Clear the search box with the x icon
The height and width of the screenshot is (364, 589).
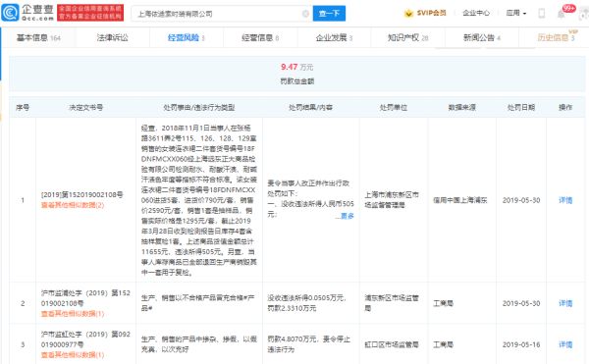point(305,14)
